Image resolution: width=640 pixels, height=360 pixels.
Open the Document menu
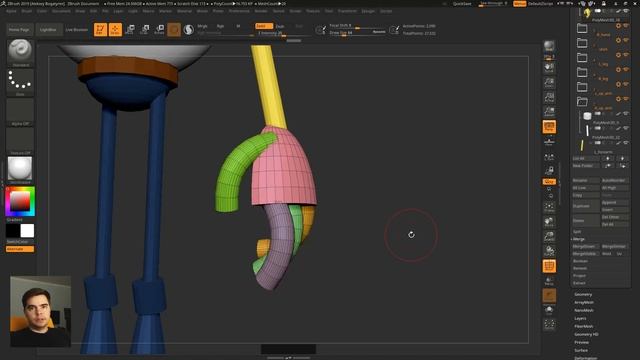click(61, 11)
